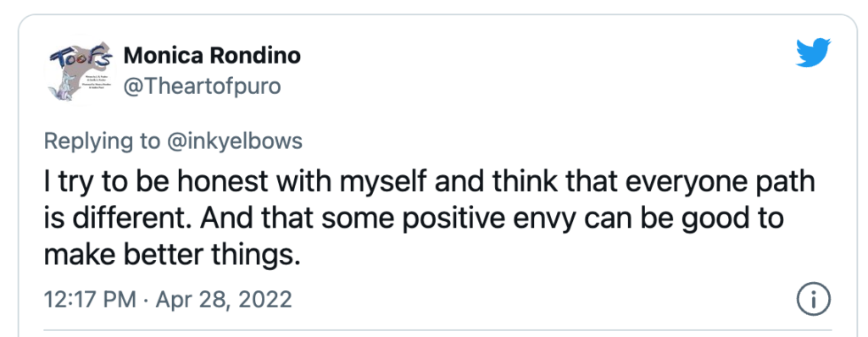The height and width of the screenshot is (337, 868).
Task: Click the Twitter bird logo
Action: 813,52
